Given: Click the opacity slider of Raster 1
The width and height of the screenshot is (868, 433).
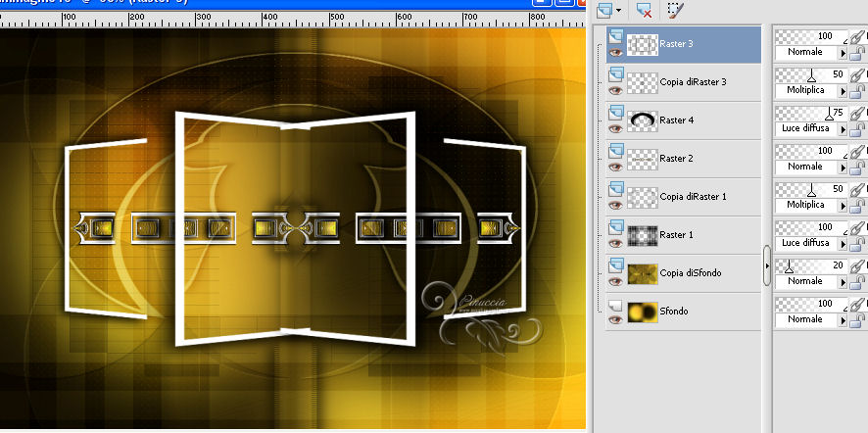Looking at the screenshot, I should [x=811, y=228].
